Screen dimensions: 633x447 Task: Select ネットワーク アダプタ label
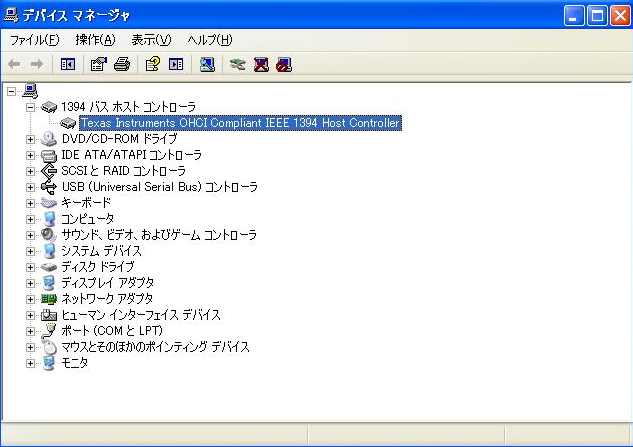pos(107,299)
